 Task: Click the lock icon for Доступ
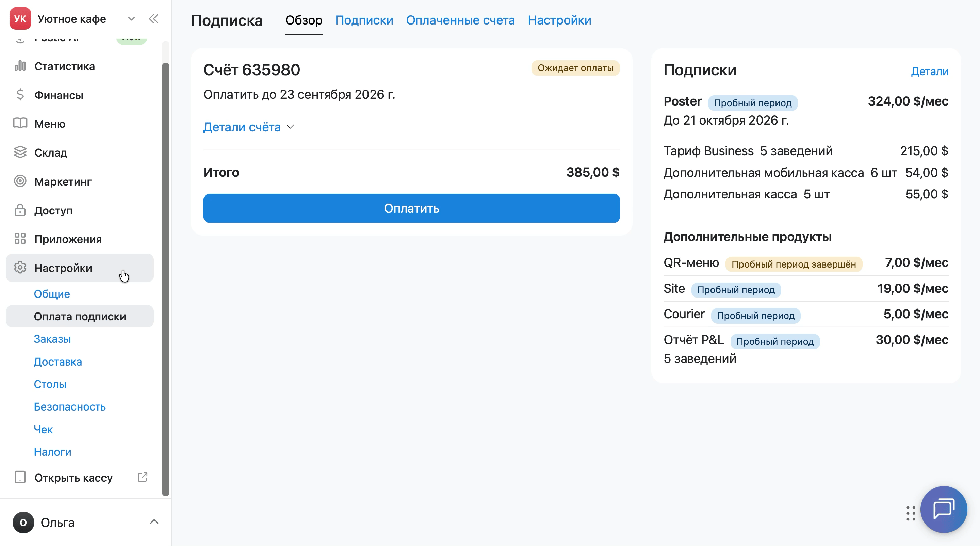pos(20,210)
